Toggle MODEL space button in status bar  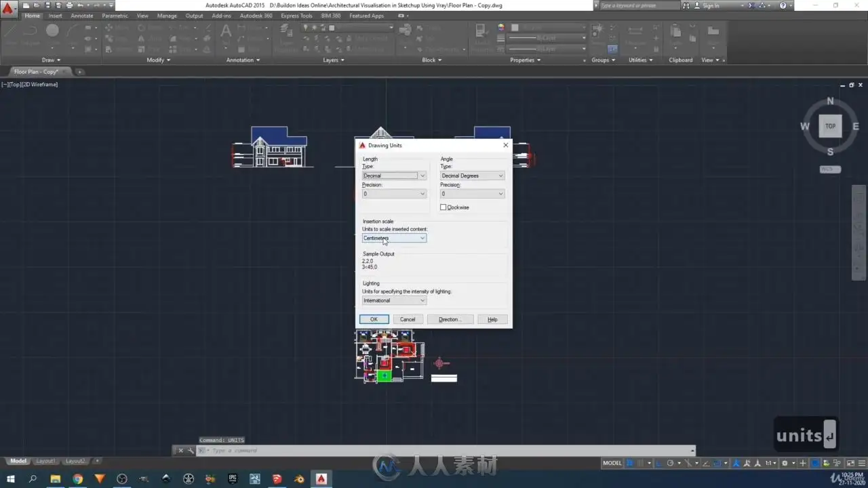[x=612, y=463]
